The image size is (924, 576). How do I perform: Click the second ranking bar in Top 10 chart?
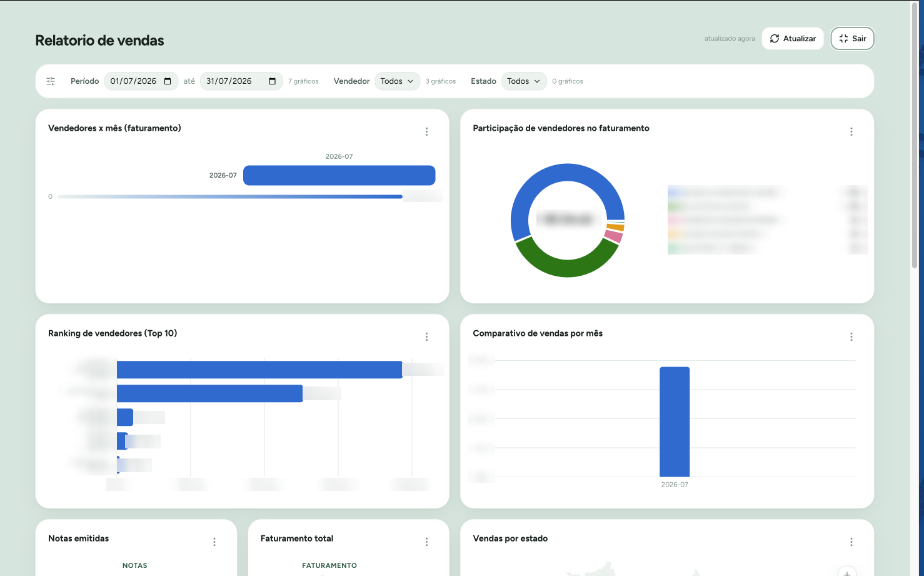(209, 393)
